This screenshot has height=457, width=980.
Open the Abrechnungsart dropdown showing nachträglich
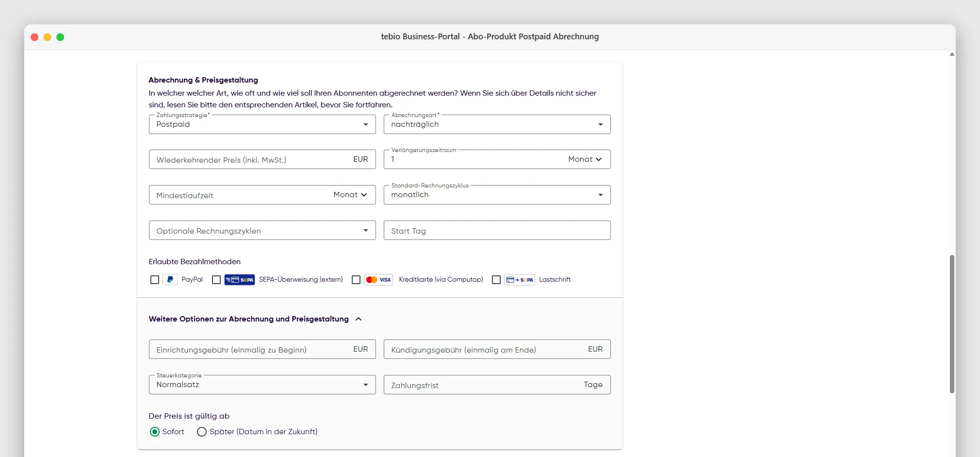[x=497, y=124]
